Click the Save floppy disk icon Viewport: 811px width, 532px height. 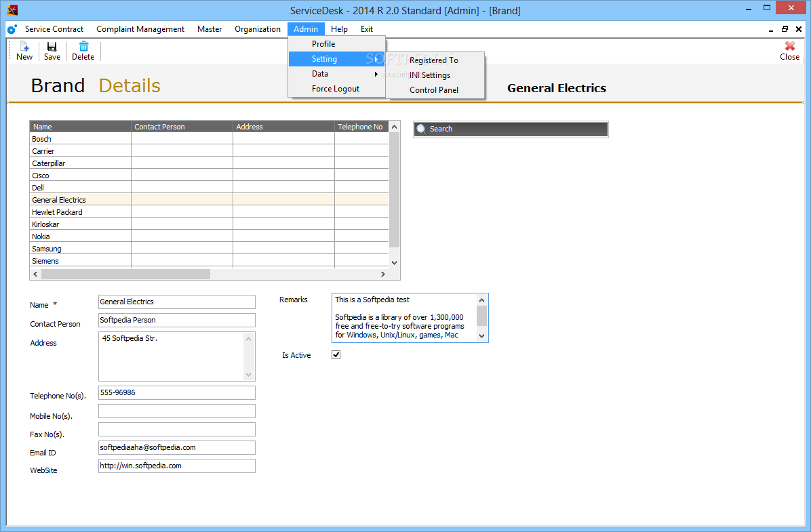pyautogui.click(x=52, y=47)
